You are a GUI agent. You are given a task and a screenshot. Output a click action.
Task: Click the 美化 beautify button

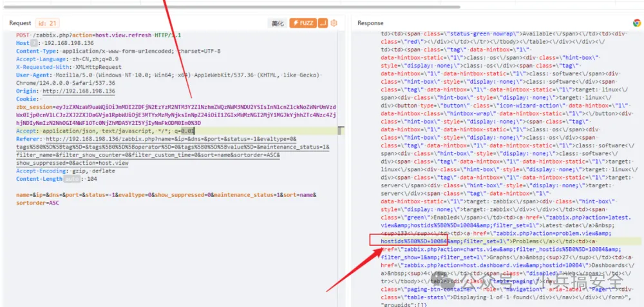click(x=278, y=23)
